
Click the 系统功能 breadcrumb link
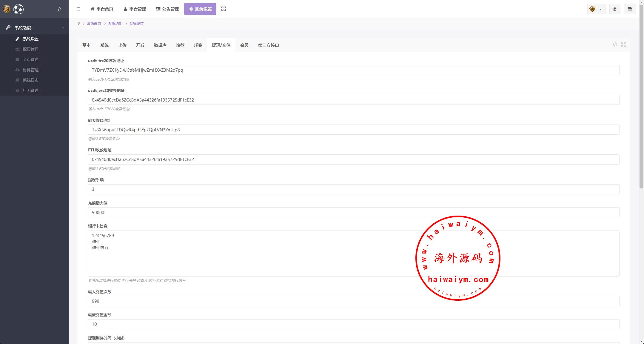click(115, 24)
